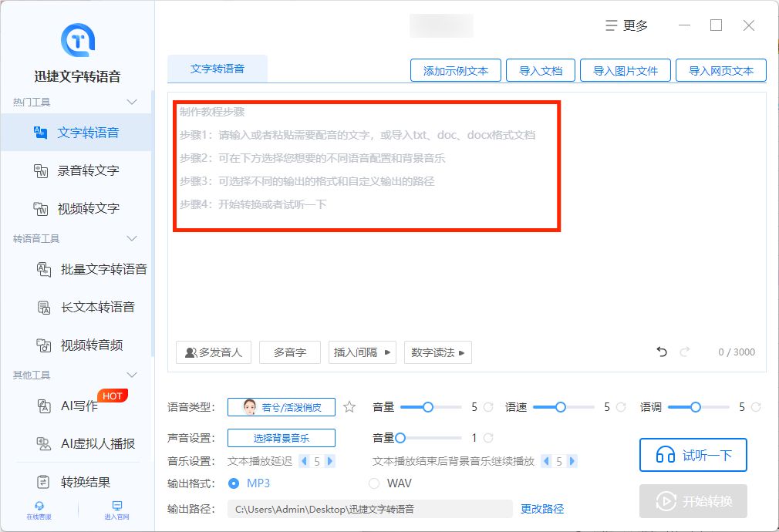Reset the 语调 value icon
This screenshot has height=532, width=779.
click(x=756, y=407)
